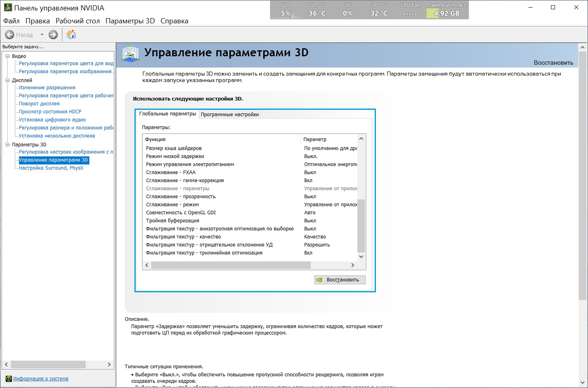
Task: Collapse the Видео tree node
Action: click(7, 56)
